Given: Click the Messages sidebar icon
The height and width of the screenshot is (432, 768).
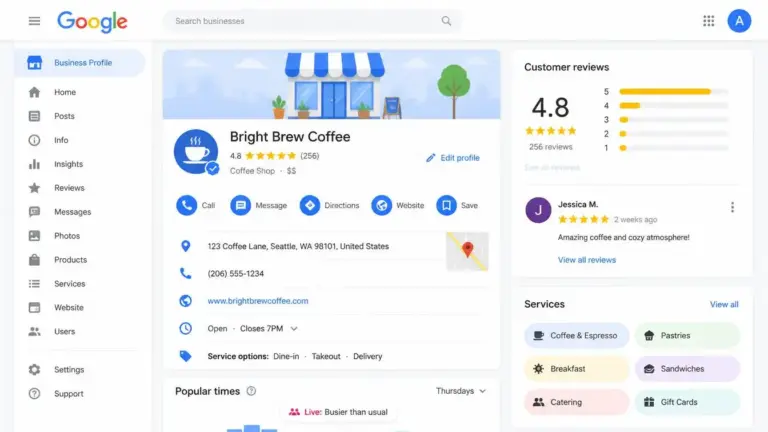Looking at the screenshot, I should (34, 212).
